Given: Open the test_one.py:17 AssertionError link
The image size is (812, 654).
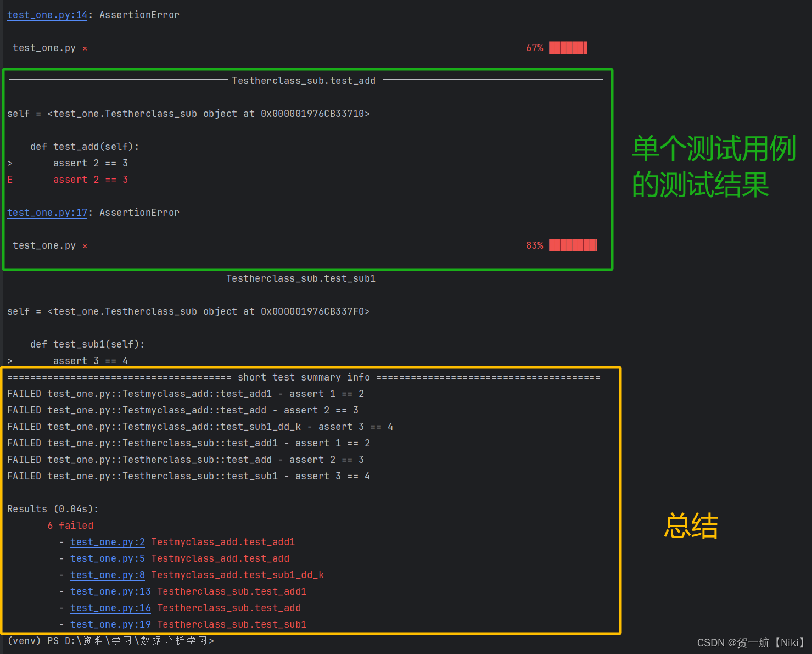Looking at the screenshot, I should 47,213.
